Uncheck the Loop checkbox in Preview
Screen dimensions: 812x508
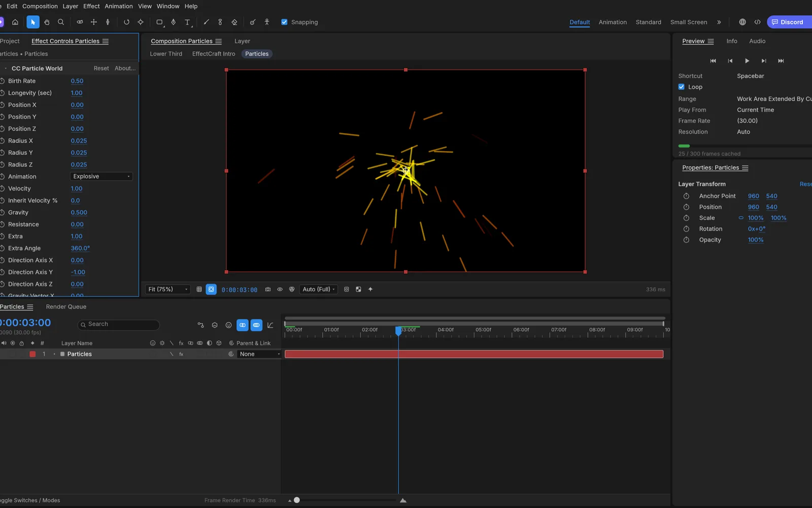pos(682,87)
